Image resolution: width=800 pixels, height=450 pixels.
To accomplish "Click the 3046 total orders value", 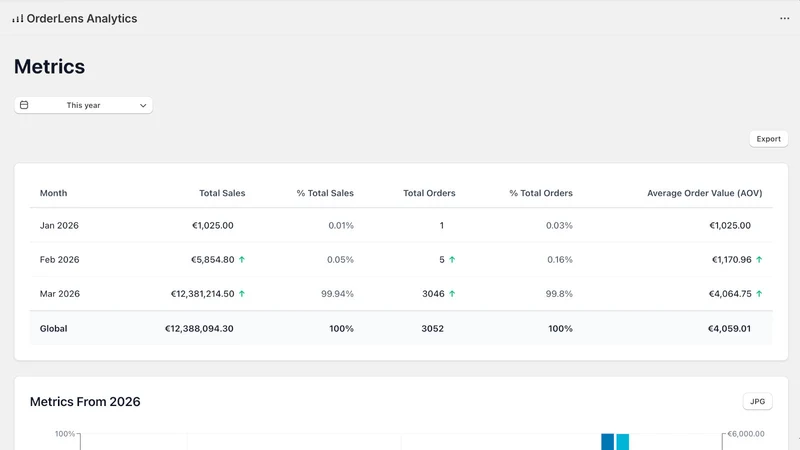I will point(433,294).
